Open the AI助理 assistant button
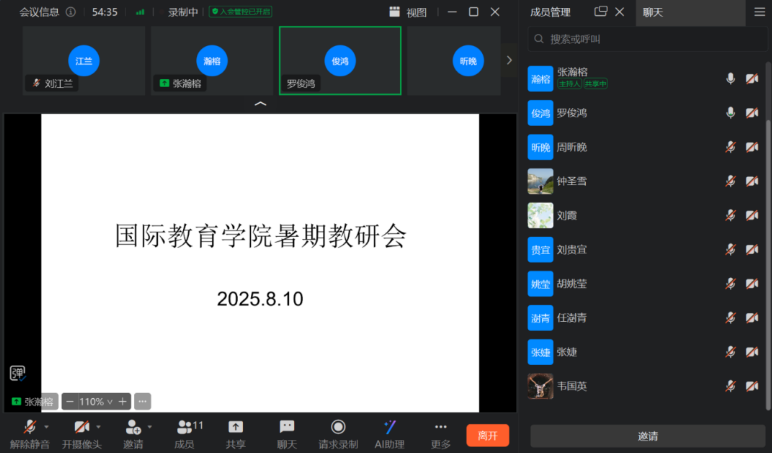The image size is (772, 453). click(x=389, y=434)
